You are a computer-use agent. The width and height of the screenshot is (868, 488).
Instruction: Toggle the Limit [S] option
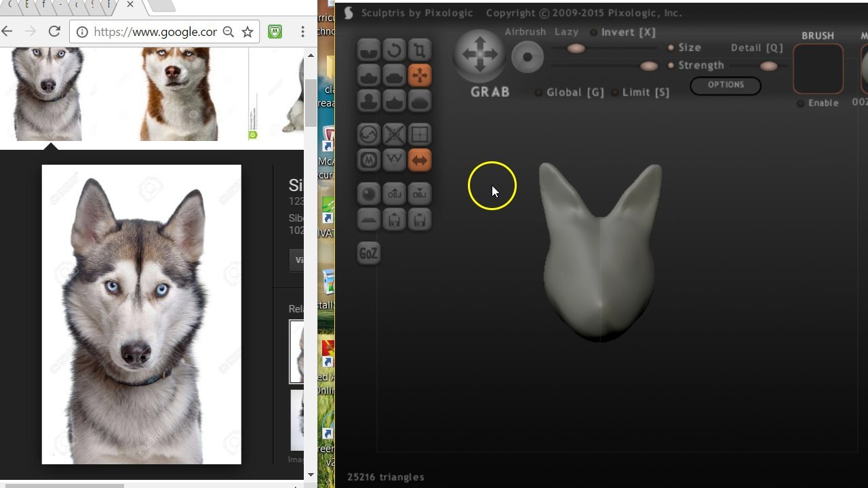click(615, 92)
